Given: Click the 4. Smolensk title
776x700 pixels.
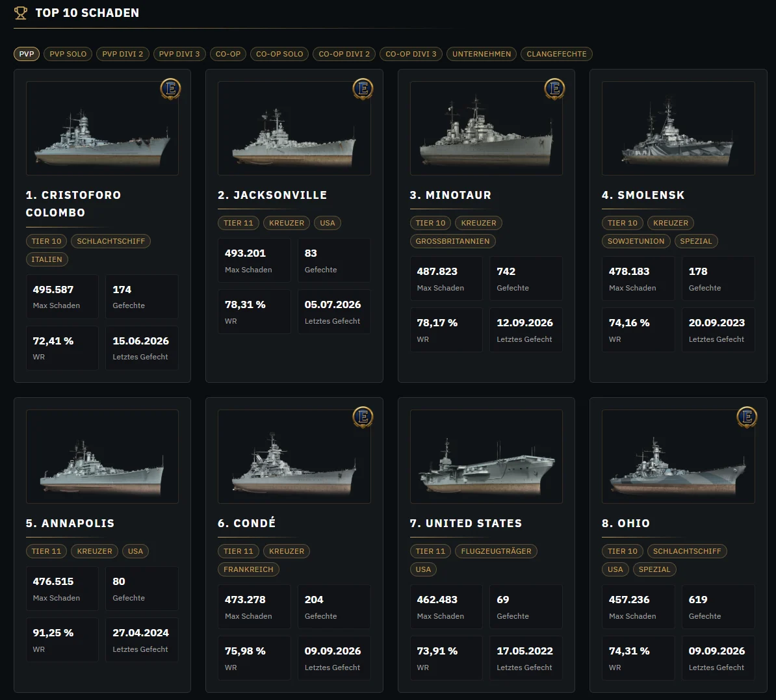Looking at the screenshot, I should pyautogui.click(x=643, y=195).
